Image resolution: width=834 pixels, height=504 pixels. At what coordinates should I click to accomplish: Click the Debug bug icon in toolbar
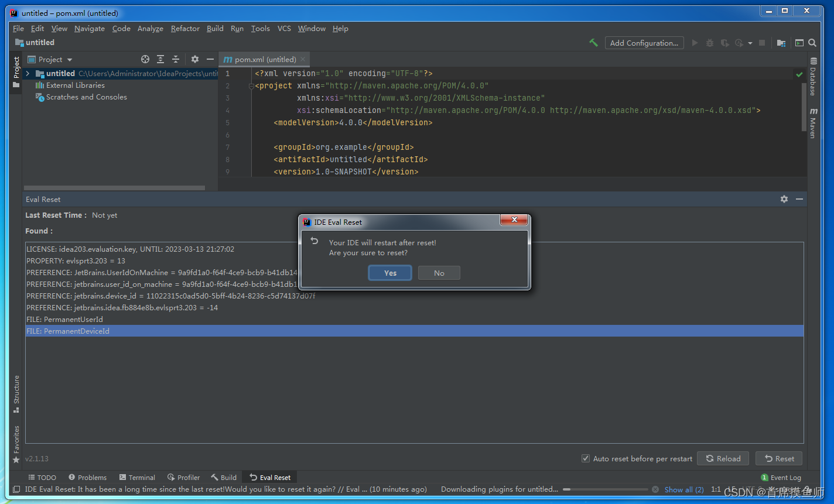tap(710, 43)
